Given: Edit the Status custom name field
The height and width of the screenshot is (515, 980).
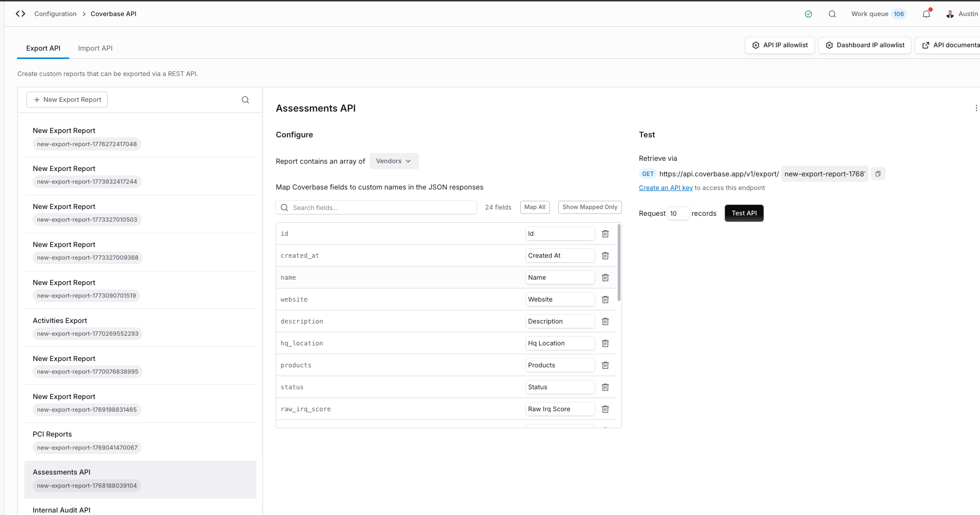Looking at the screenshot, I should click(560, 387).
